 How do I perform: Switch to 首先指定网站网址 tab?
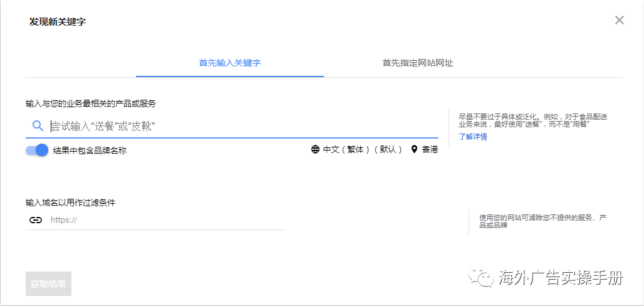pyautogui.click(x=418, y=63)
